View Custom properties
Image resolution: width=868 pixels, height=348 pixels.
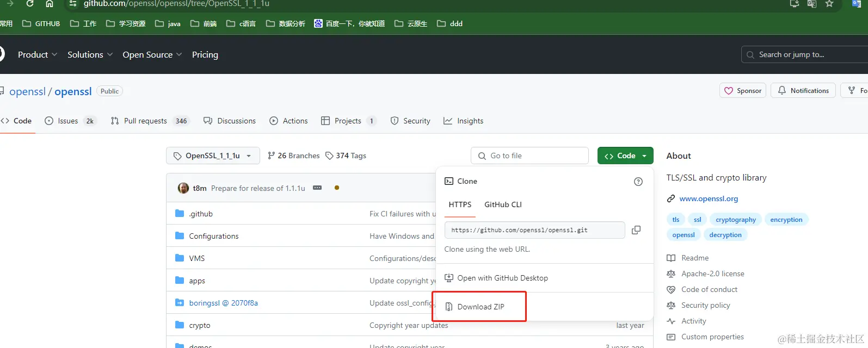pyautogui.click(x=705, y=337)
